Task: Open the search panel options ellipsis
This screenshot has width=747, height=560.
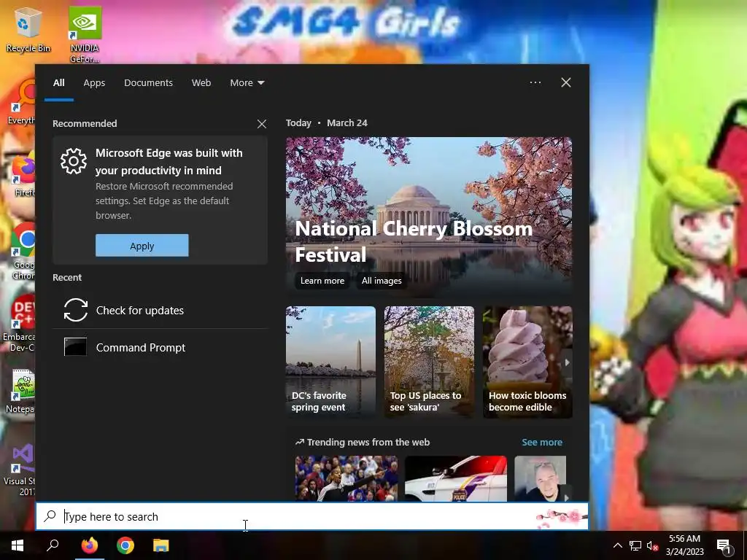Action: (x=535, y=82)
